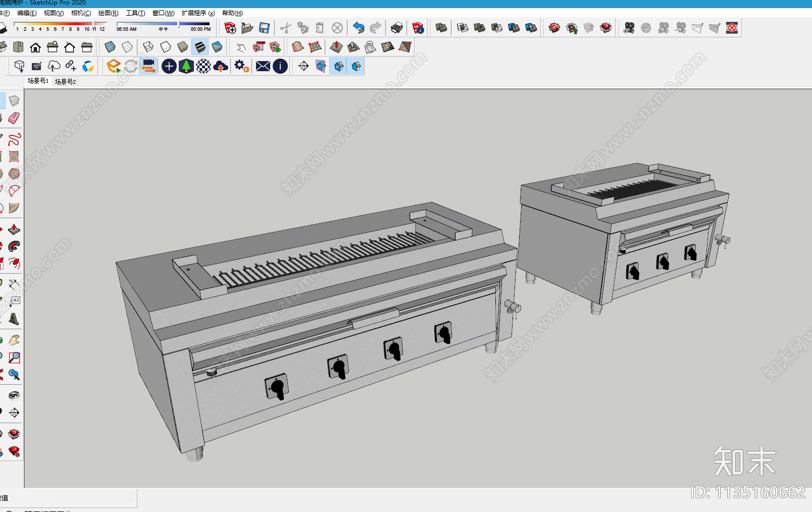Open the 窗口(W) menu
This screenshot has height=512, width=812.
click(163, 13)
